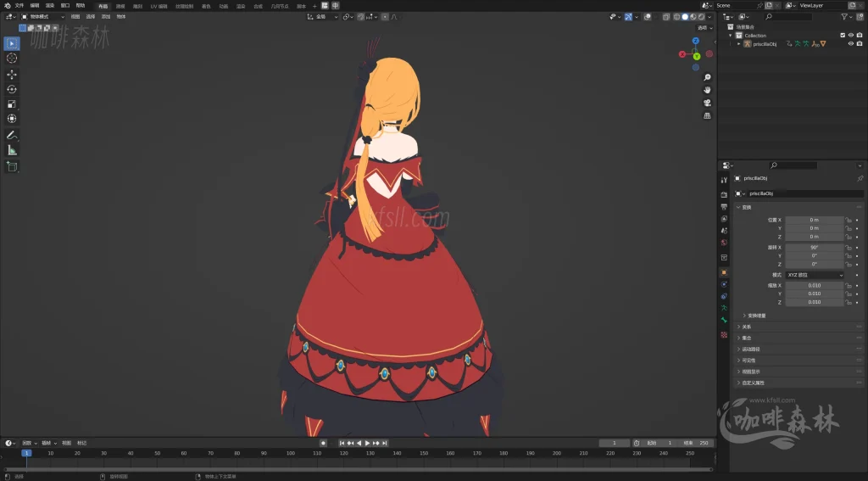
Task: Click the end frame 250 field
Action: (x=696, y=444)
